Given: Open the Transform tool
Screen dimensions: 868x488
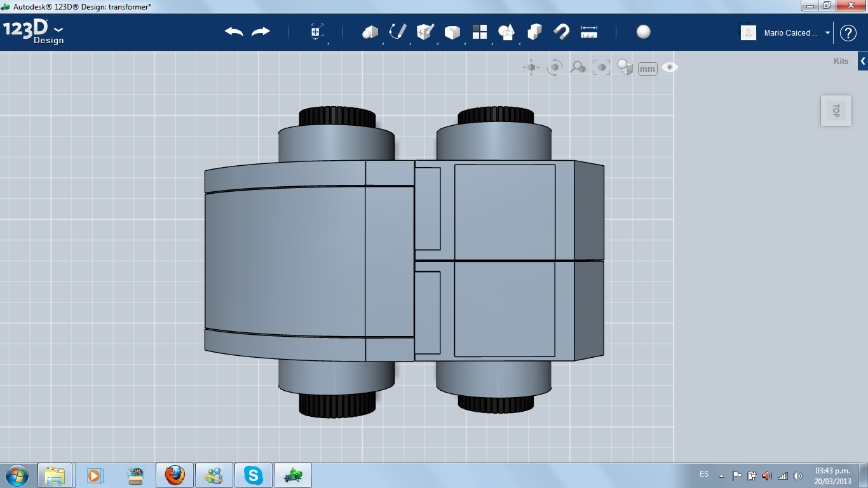Looking at the screenshot, I should click(x=316, y=32).
